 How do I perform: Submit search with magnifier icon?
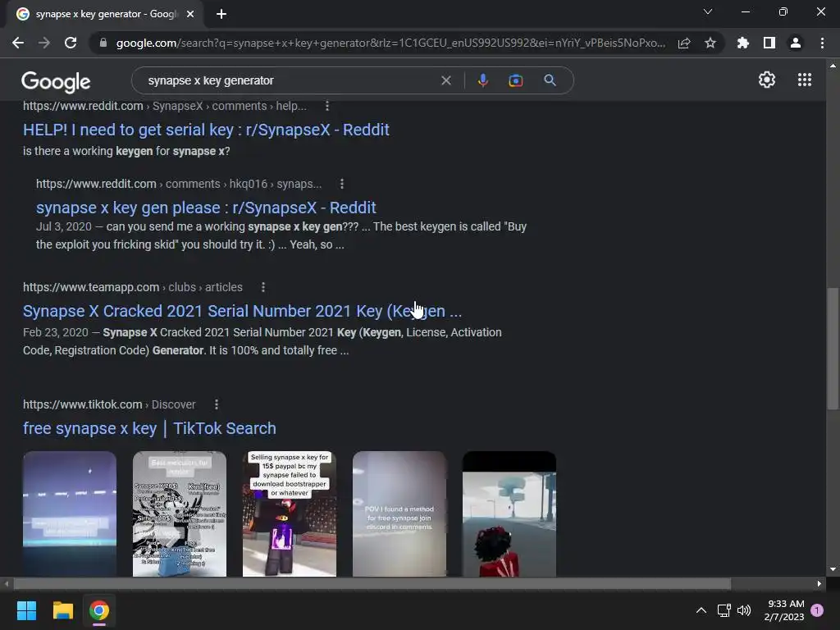(x=550, y=80)
